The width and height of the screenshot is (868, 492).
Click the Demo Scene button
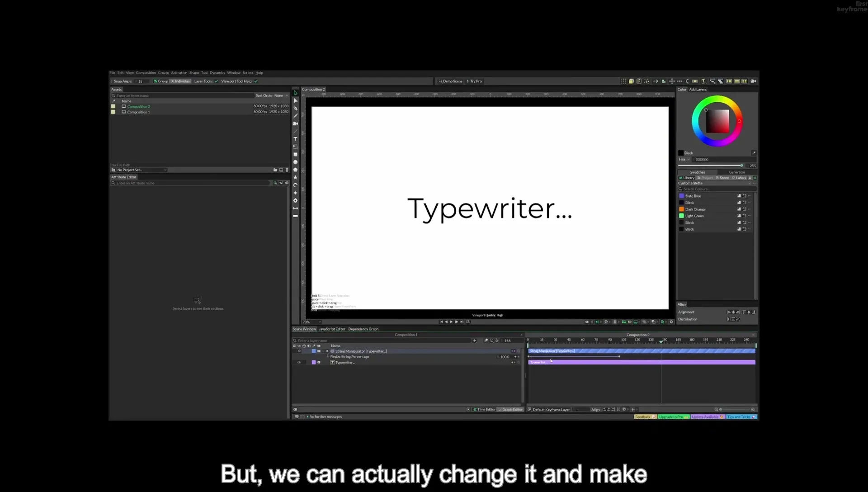(450, 81)
